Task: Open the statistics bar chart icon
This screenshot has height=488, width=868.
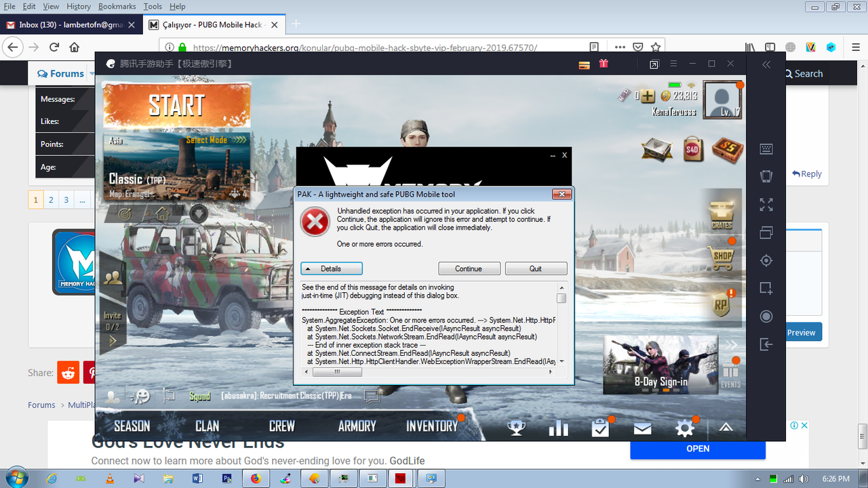Action: pos(558,428)
